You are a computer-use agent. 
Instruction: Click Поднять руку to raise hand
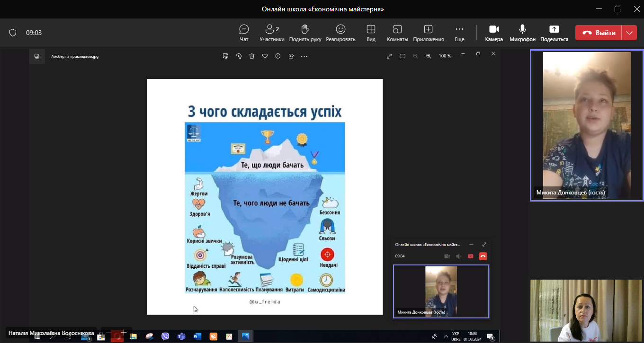pos(305,33)
